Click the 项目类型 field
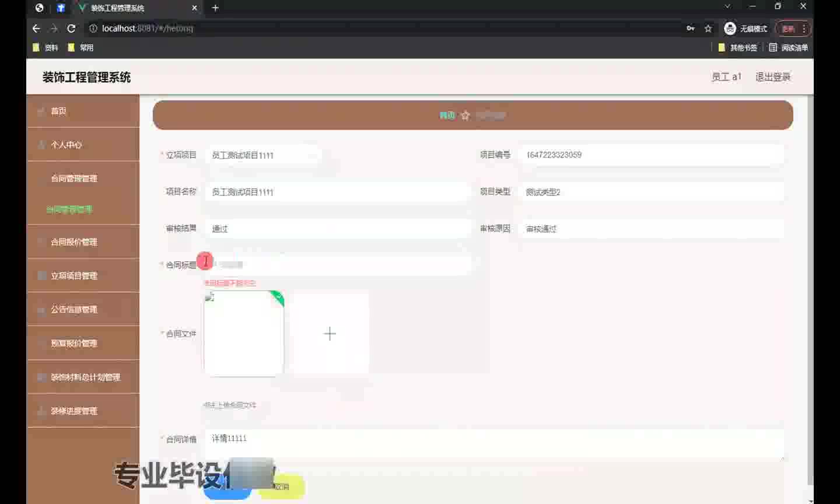Screen dimensions: 840x504 click(x=651, y=192)
